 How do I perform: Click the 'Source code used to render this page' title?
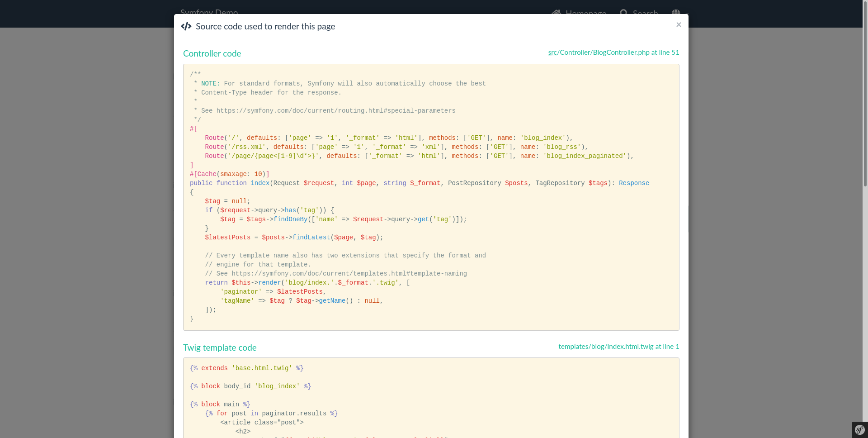click(265, 26)
